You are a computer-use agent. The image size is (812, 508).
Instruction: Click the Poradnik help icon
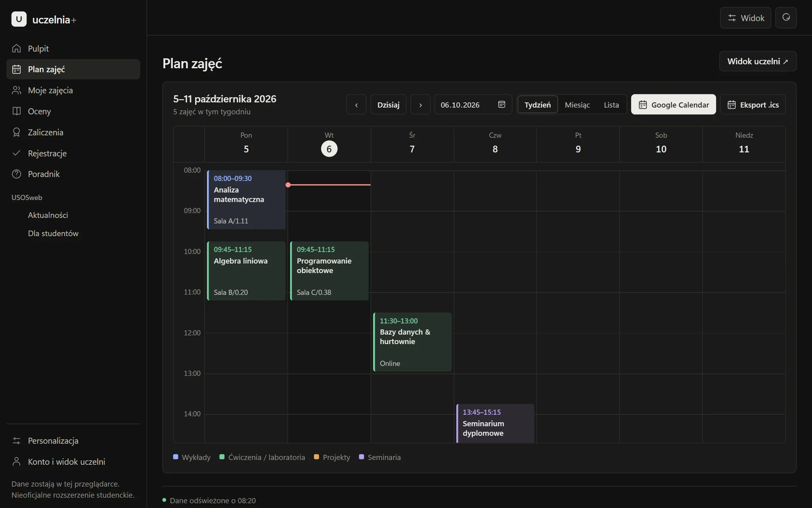[x=16, y=174]
